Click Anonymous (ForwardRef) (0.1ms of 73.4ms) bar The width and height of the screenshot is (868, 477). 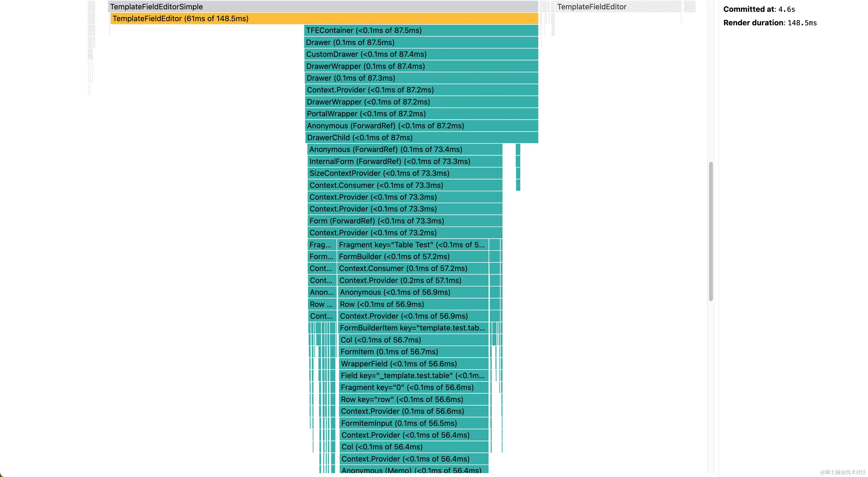point(405,149)
